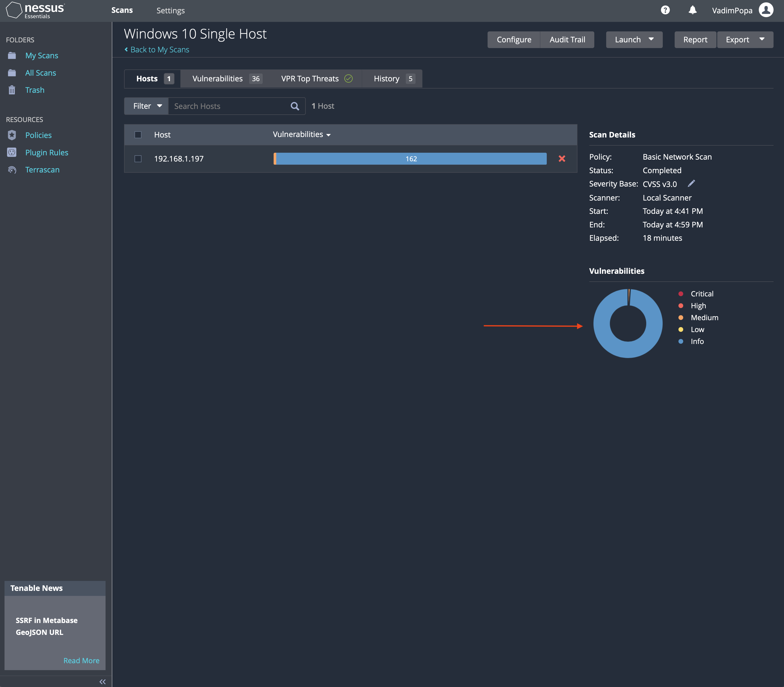
Task: Check the box for host 192.168.1.197
Action: (138, 159)
